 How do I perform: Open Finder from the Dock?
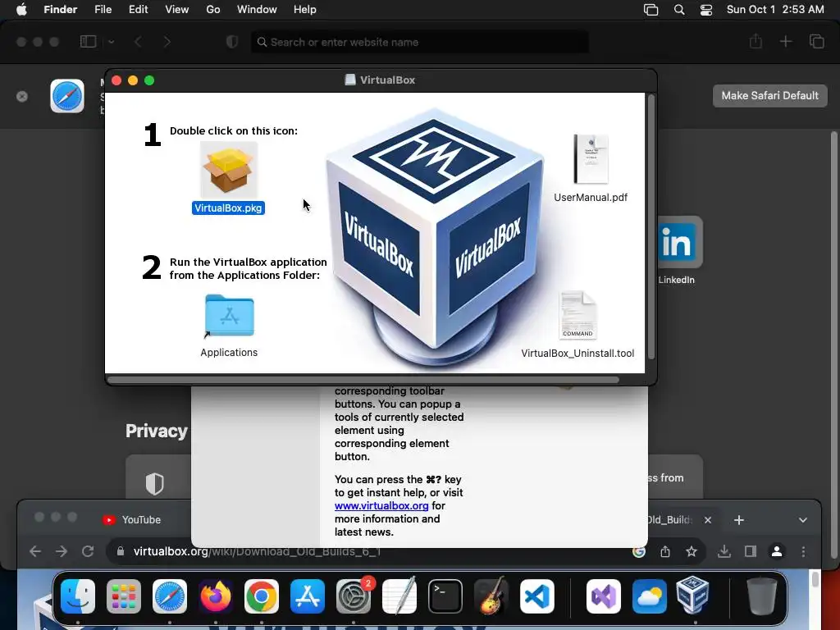coord(78,596)
